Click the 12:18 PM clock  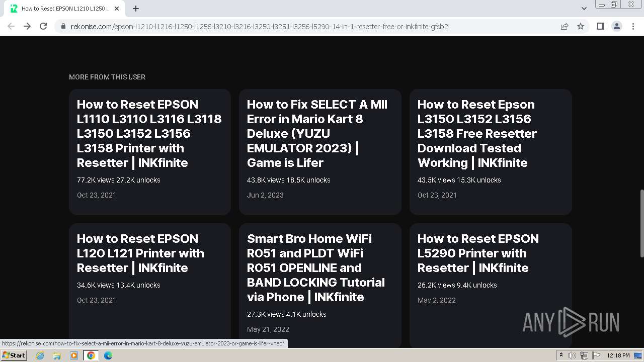[618, 355]
